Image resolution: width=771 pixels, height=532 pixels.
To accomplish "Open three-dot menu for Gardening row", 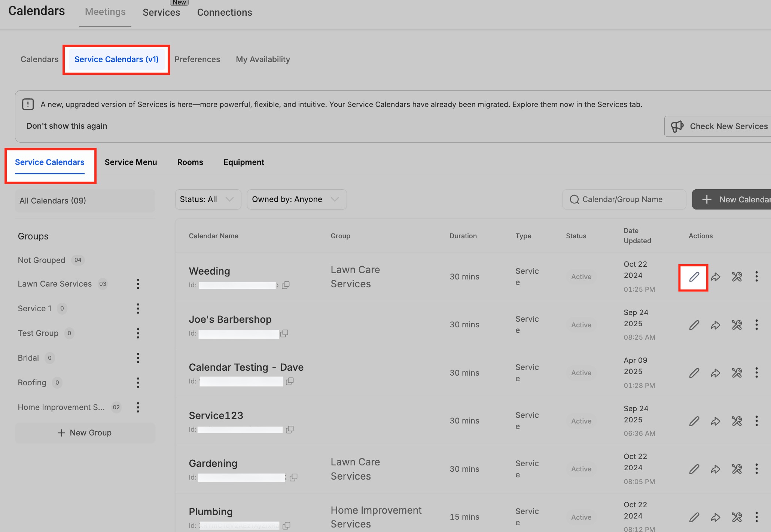I will click(x=756, y=469).
